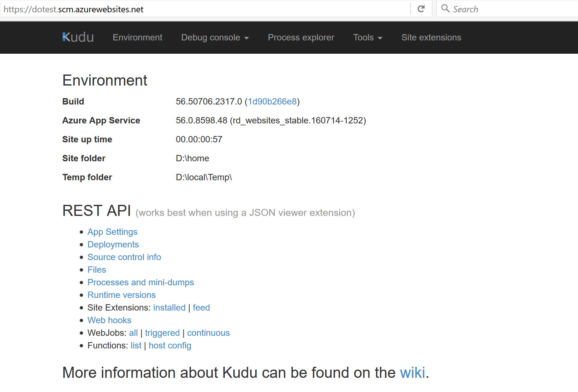Image resolution: width=578 pixels, height=392 pixels.
Task: Click the Site folder value D:\home
Action: click(192, 158)
